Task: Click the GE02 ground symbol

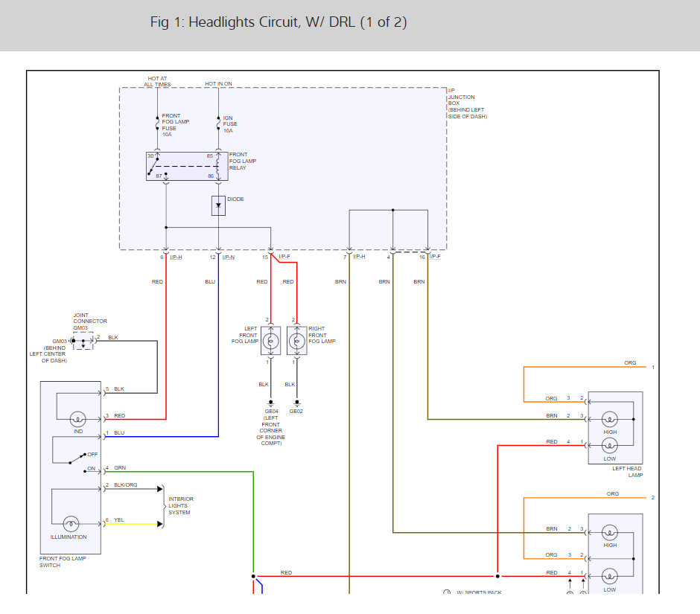Action: (297, 403)
